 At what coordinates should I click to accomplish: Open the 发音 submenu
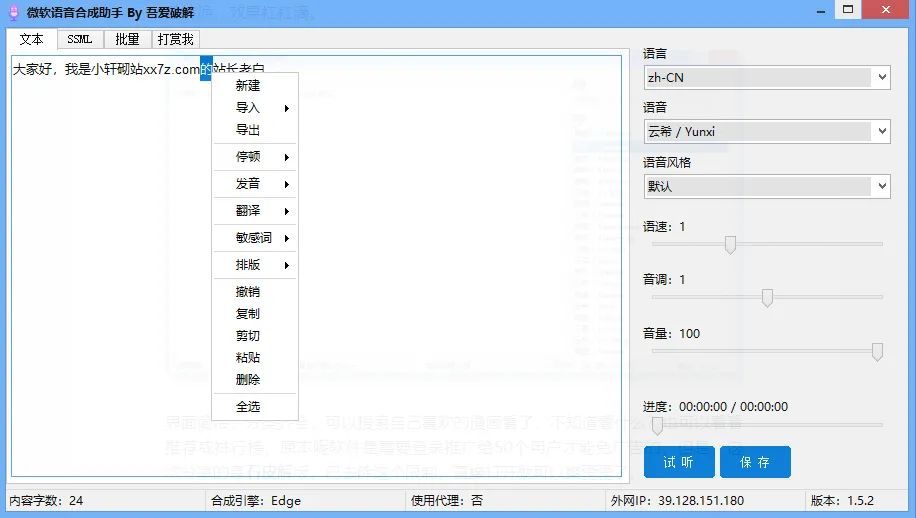(255, 184)
